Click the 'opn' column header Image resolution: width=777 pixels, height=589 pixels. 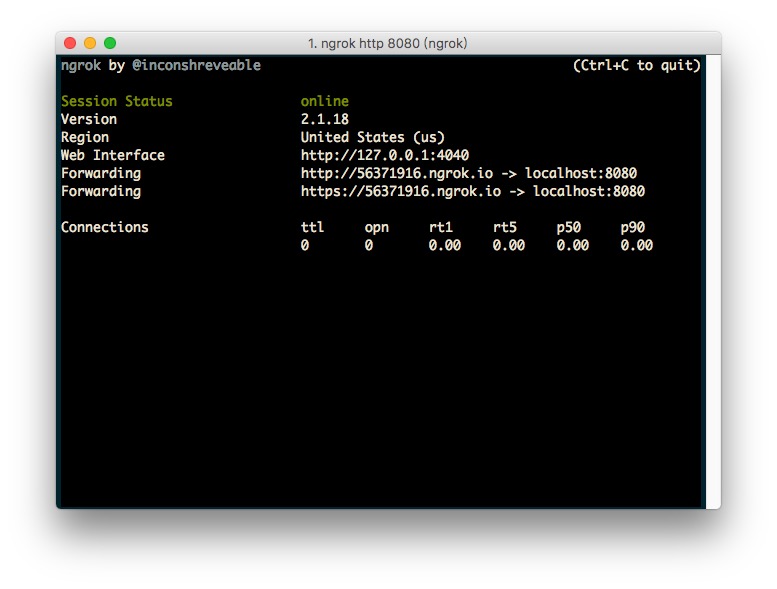click(377, 227)
